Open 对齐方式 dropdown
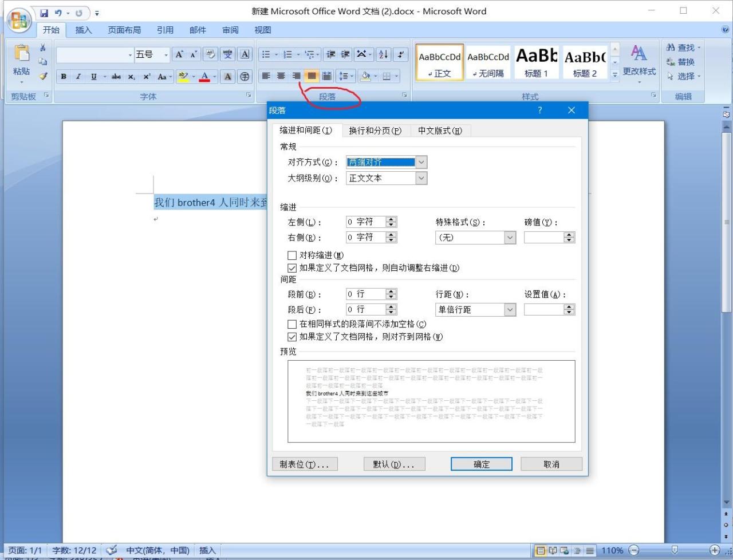The image size is (733, 560). [x=421, y=162]
